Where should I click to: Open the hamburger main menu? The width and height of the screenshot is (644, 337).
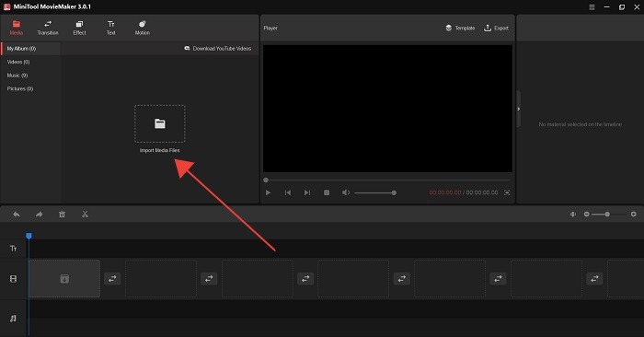pos(592,7)
